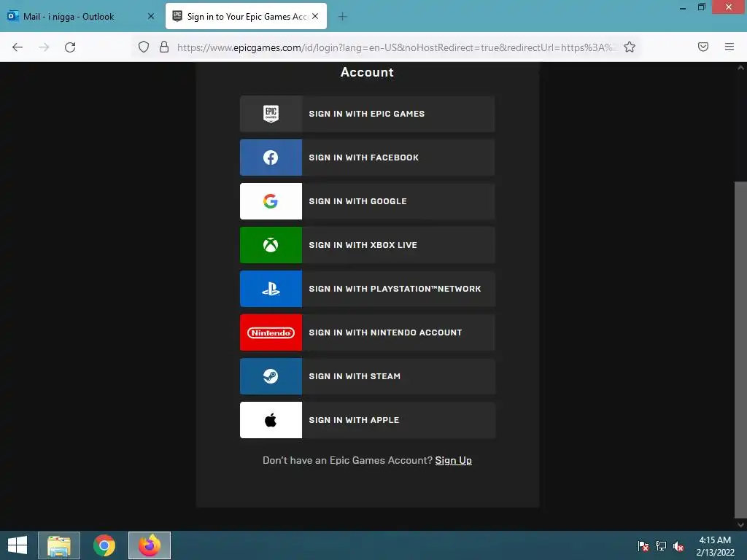Click the PlayStation logo icon

coord(271,289)
